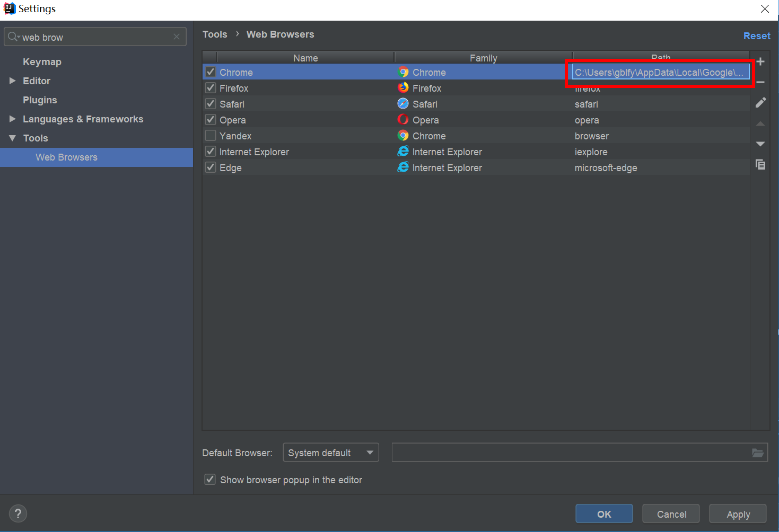
Task: Click Chrome family icon in Chrome row
Action: click(403, 72)
